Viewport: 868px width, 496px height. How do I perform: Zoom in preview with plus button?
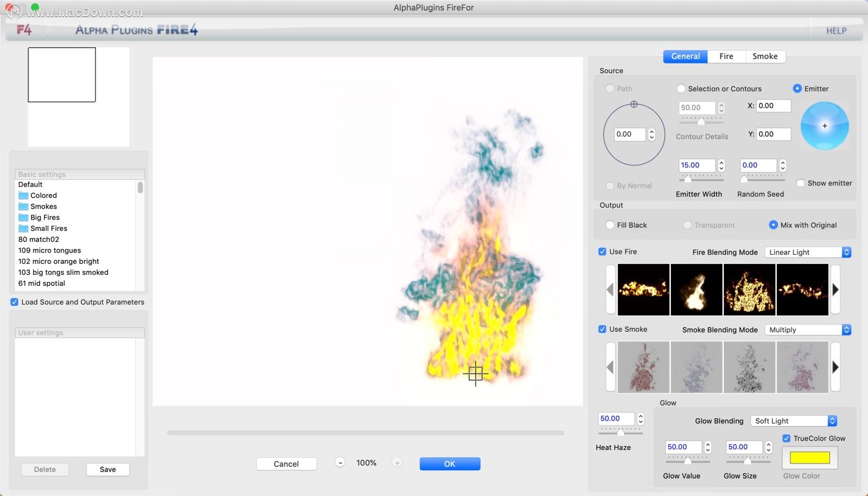397,462
